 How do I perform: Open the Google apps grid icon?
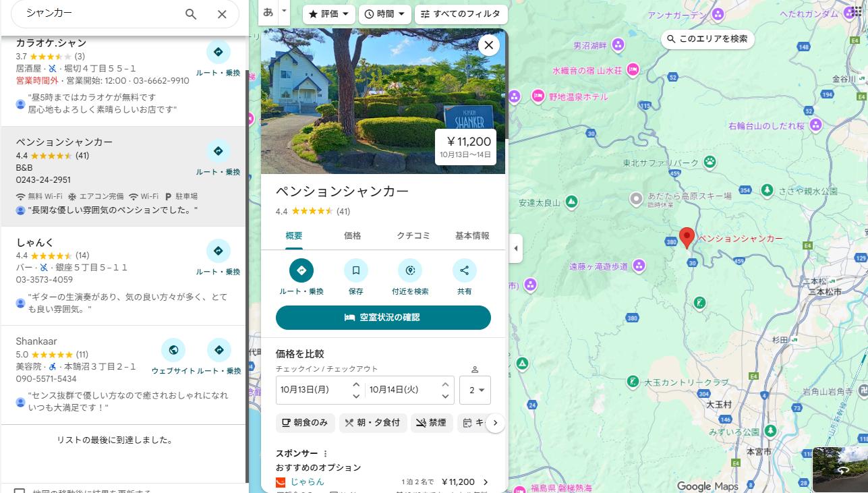pyautogui.click(x=856, y=11)
